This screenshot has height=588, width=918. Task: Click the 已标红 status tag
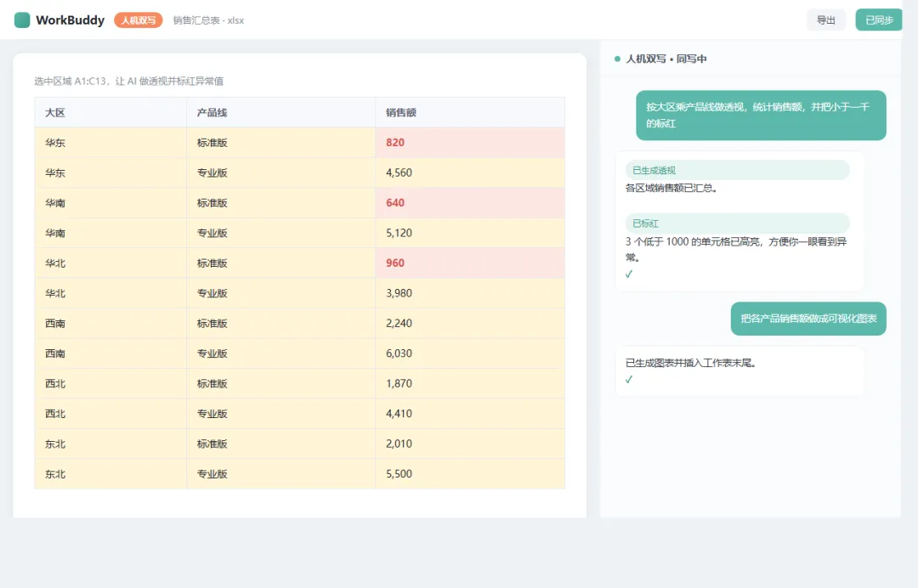[737, 223]
